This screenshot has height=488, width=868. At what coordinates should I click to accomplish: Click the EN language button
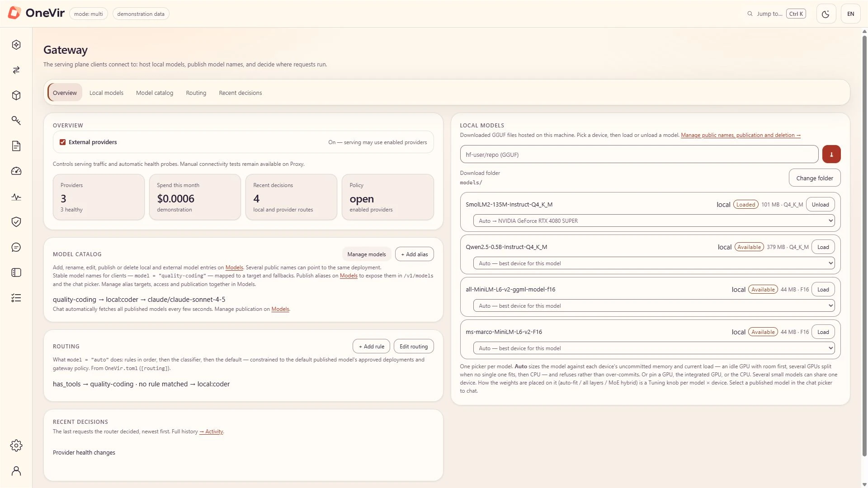click(850, 14)
